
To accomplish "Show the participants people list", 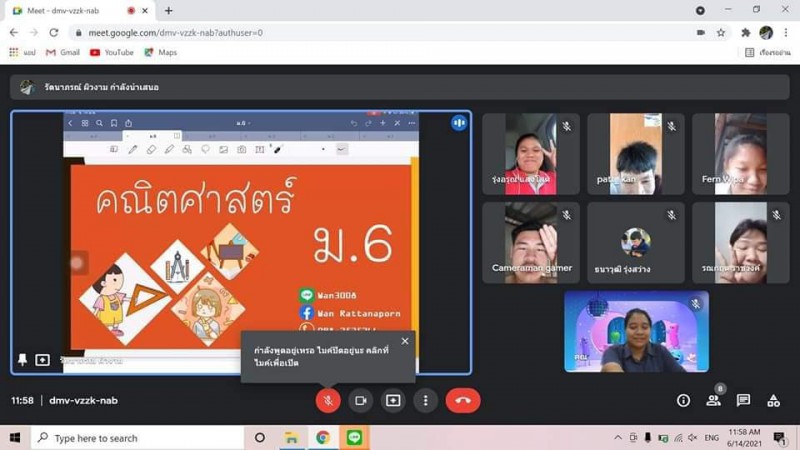I will tap(713, 400).
